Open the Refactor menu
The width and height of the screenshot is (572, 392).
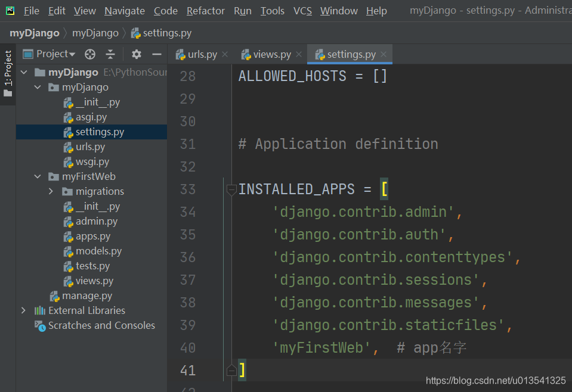206,11
